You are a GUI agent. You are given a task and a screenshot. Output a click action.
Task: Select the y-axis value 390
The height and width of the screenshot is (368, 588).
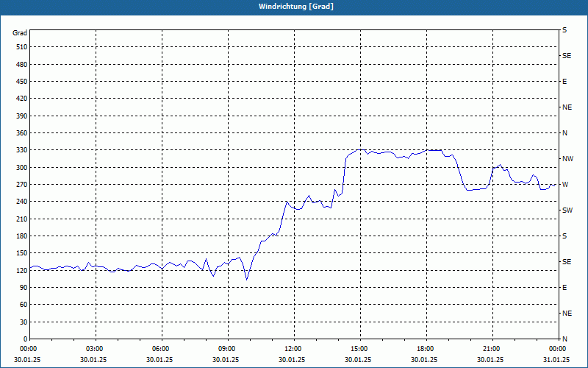22,116
